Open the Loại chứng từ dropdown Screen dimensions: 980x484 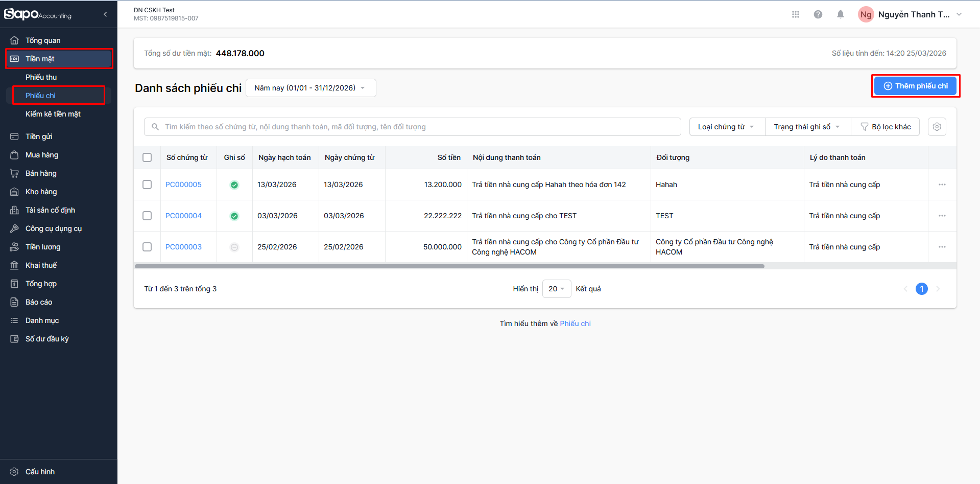(726, 127)
